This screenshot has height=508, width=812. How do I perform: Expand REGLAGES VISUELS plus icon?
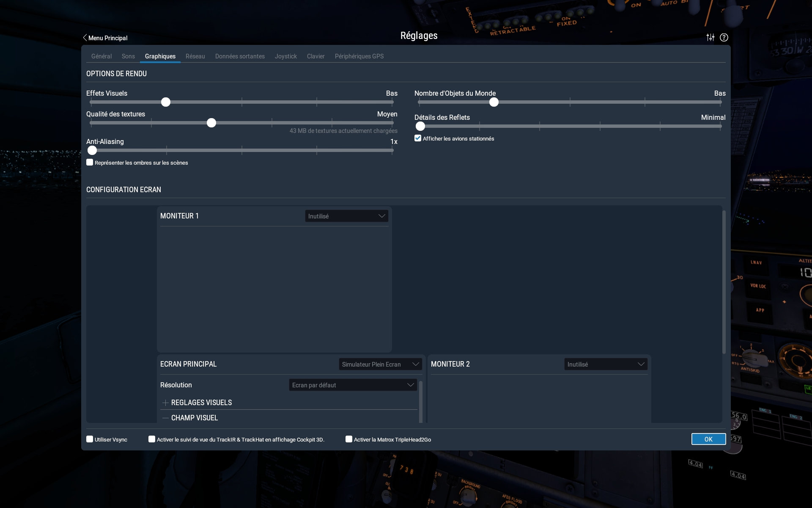coord(165,403)
